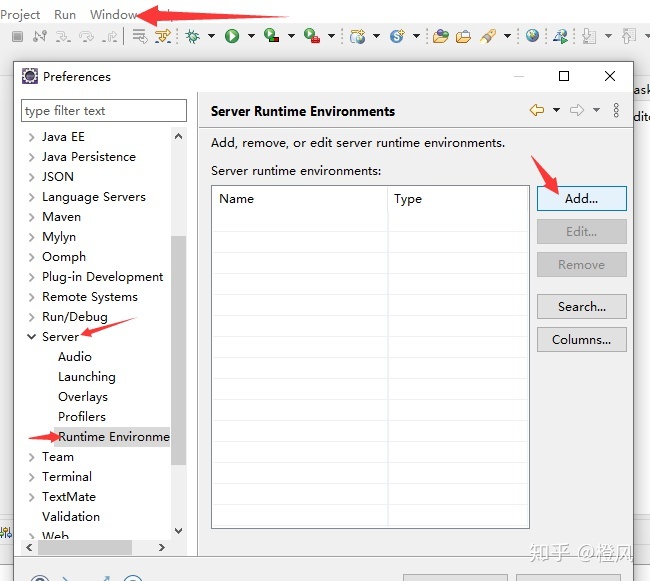Click the type filter text field
Viewport: 650px width, 581px height.
point(104,111)
